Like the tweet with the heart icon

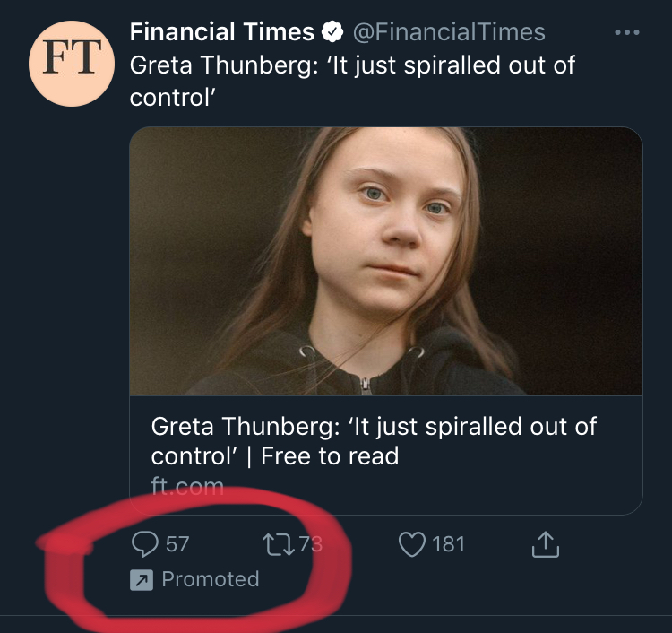(411, 543)
